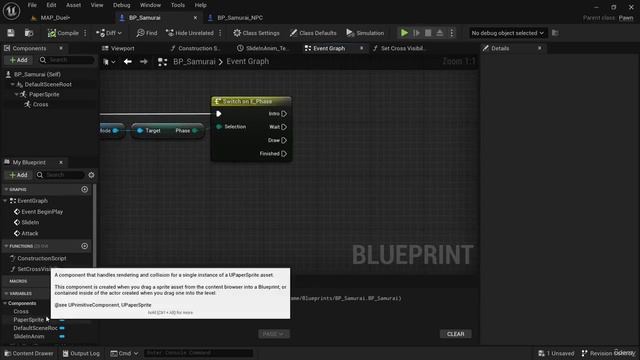The image size is (640, 360).
Task: Add a new graph with the Graphs plus icon
Action: [84, 189]
